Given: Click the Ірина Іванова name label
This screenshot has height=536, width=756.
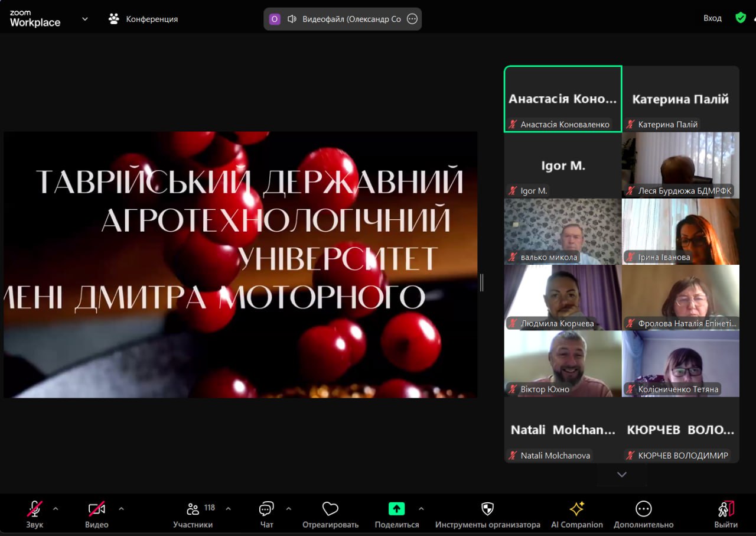Looking at the screenshot, I should [664, 257].
